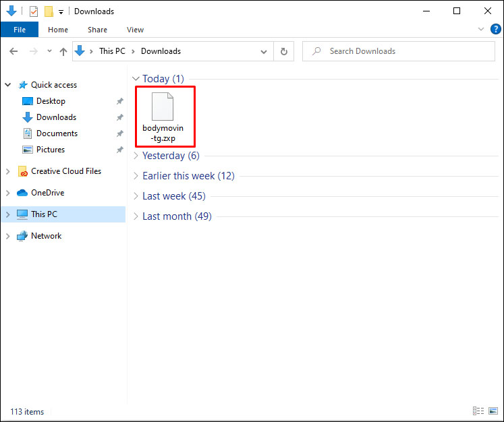Click the New folder icon in title bar
The height and width of the screenshot is (422, 504).
49,11
